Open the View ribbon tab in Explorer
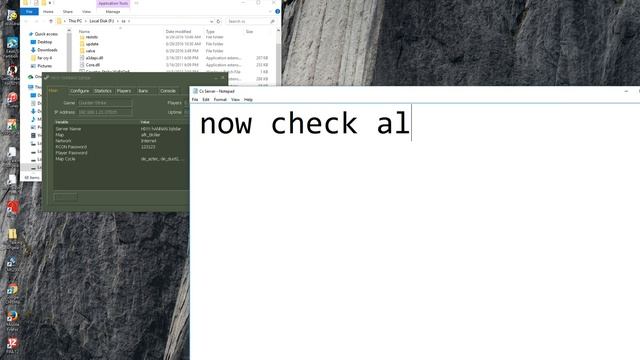640x360 pixels. (87, 11)
